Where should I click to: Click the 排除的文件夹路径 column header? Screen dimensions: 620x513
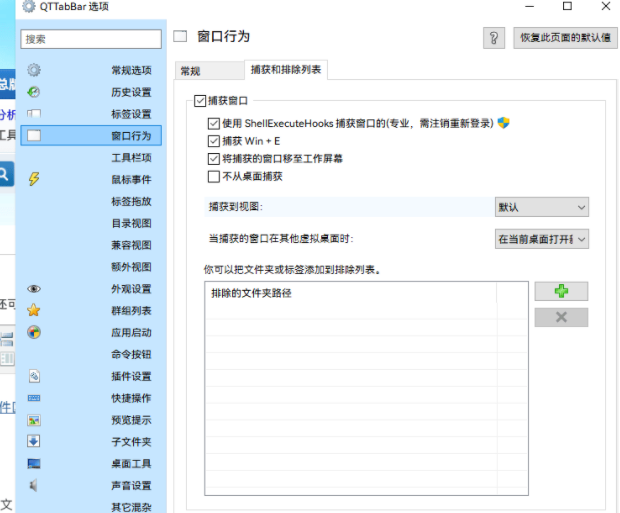(351, 293)
